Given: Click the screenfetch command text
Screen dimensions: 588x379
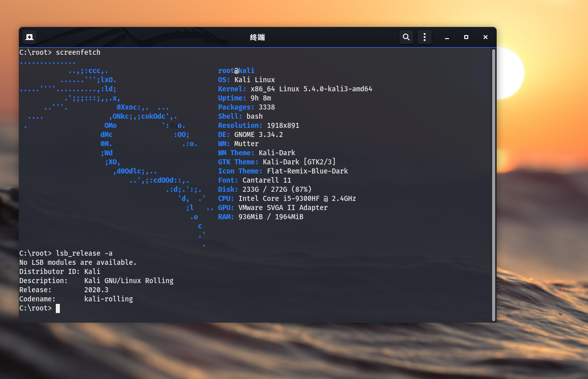Looking at the screenshot, I should [x=78, y=52].
